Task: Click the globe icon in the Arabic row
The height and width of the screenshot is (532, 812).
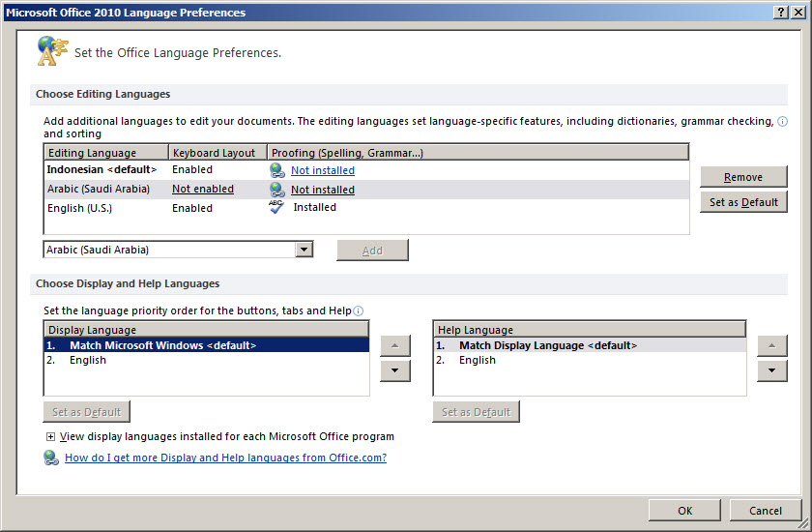Action: click(277, 189)
